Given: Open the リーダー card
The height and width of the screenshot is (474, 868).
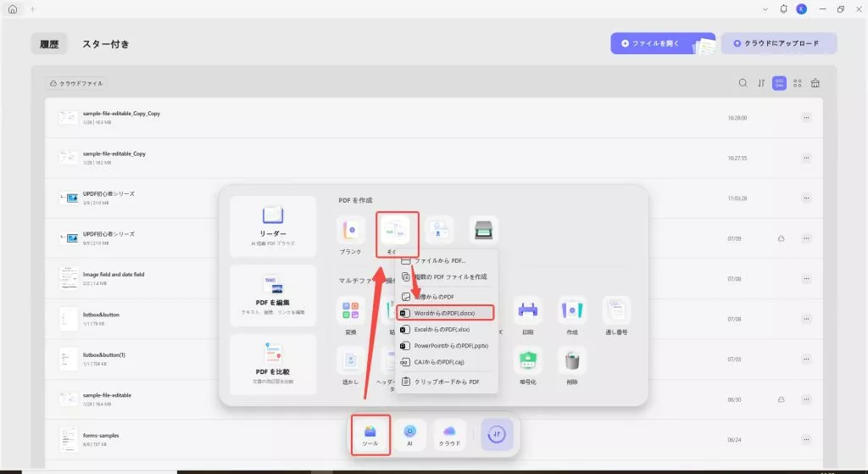Looking at the screenshot, I should pos(273,226).
